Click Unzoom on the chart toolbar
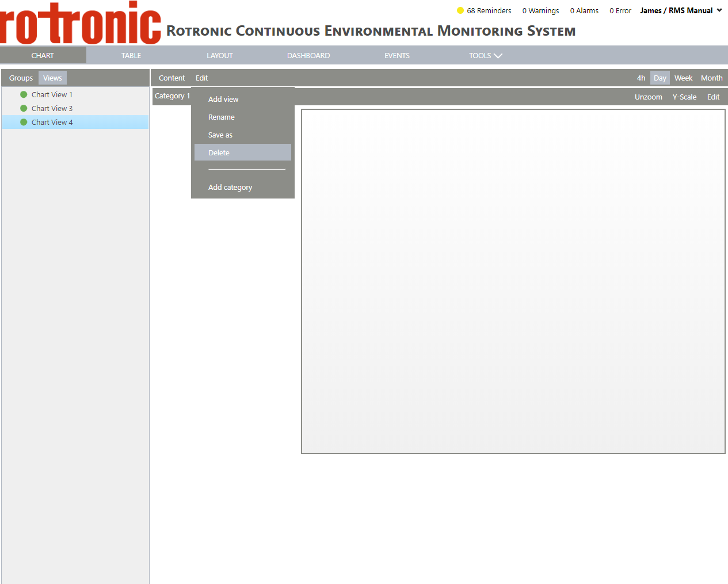 coord(649,97)
